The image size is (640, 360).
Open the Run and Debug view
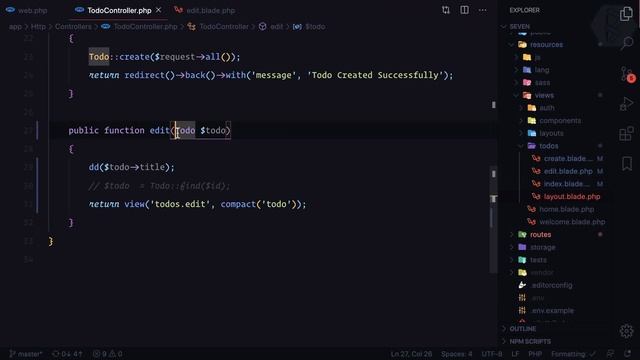[626, 104]
